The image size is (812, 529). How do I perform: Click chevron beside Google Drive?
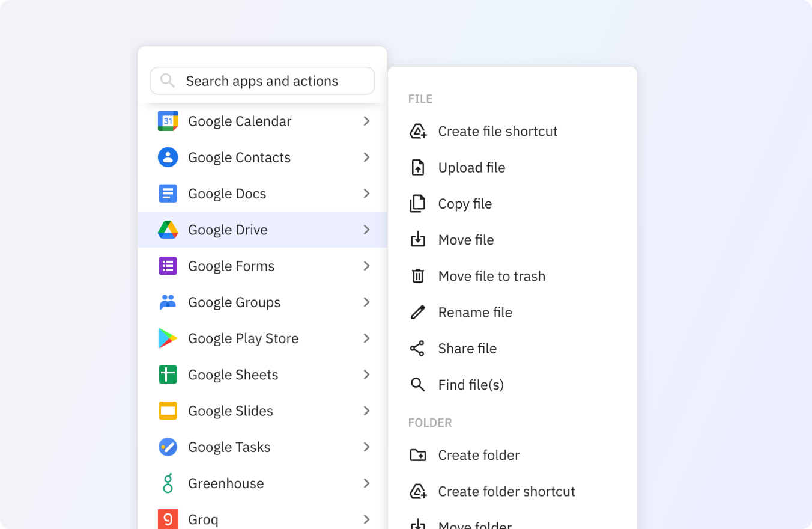pyautogui.click(x=366, y=230)
